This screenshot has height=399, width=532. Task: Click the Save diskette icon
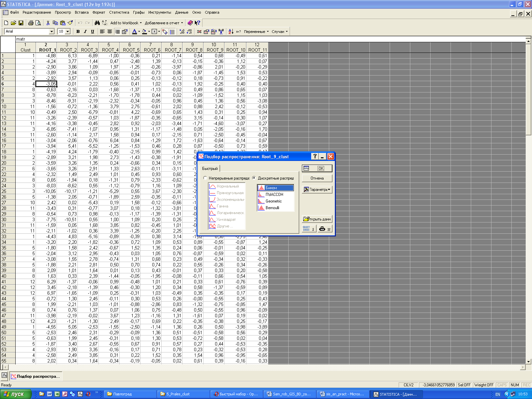(21, 23)
